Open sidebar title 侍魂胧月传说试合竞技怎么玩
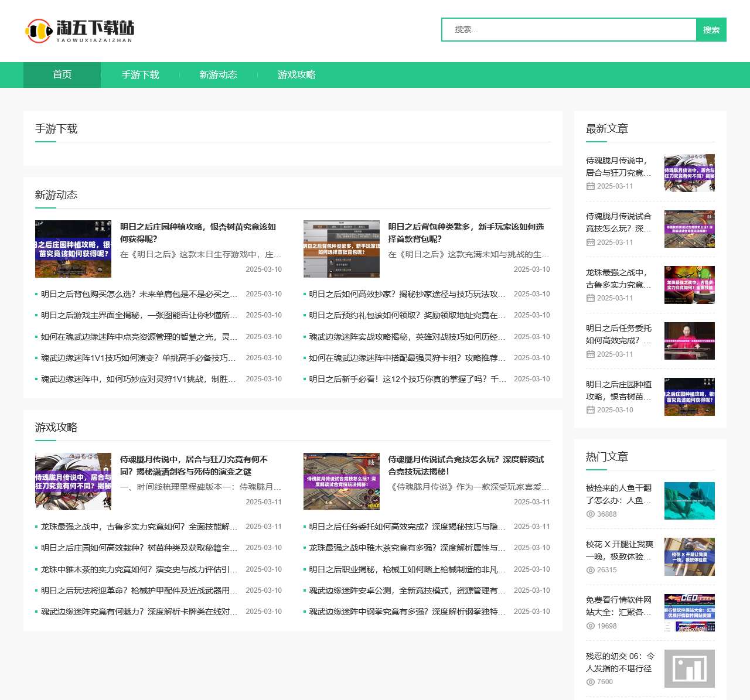 coord(619,222)
